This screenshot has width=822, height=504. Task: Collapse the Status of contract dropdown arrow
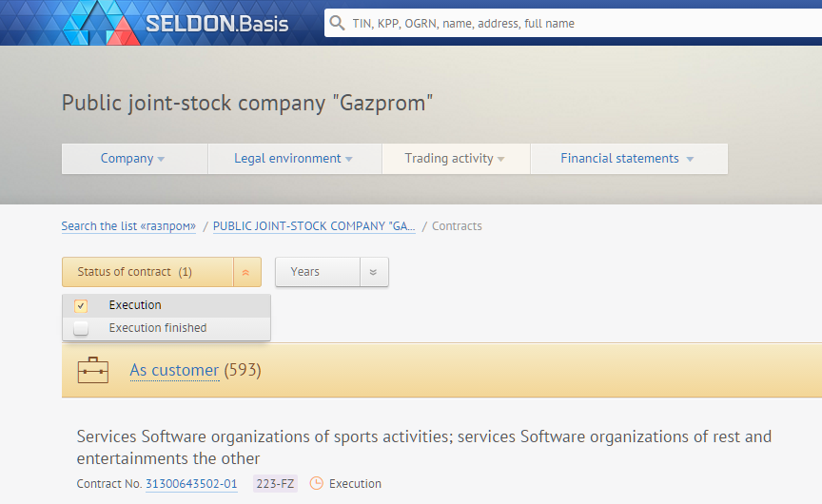[246, 272]
